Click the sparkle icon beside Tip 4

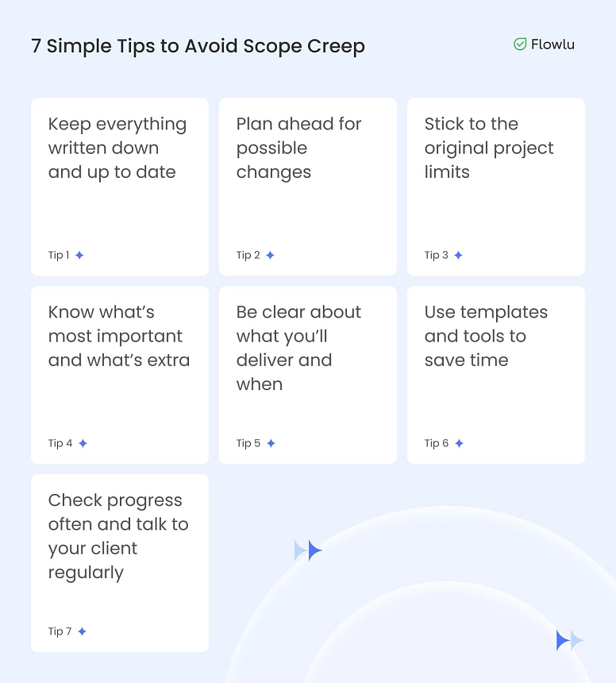pyautogui.click(x=83, y=443)
